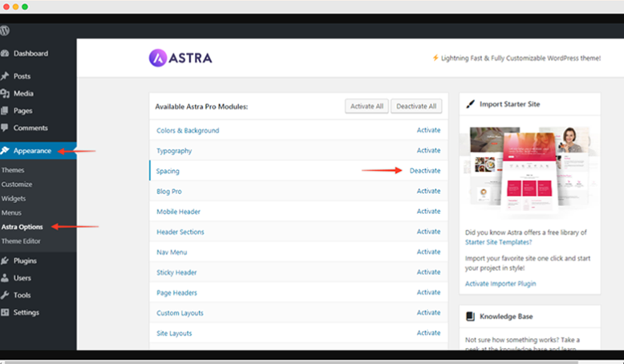Click the Astra logo

[180, 58]
